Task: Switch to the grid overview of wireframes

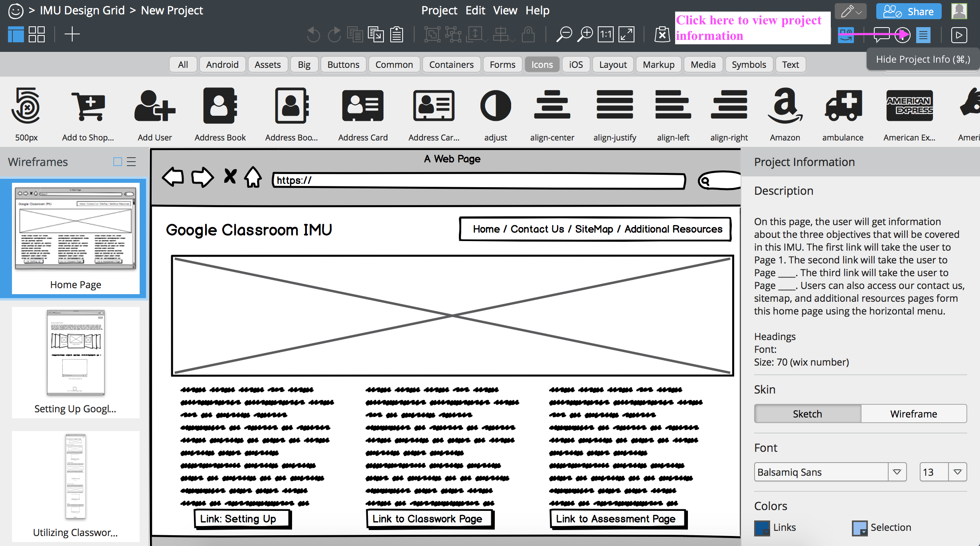Action: pos(37,35)
